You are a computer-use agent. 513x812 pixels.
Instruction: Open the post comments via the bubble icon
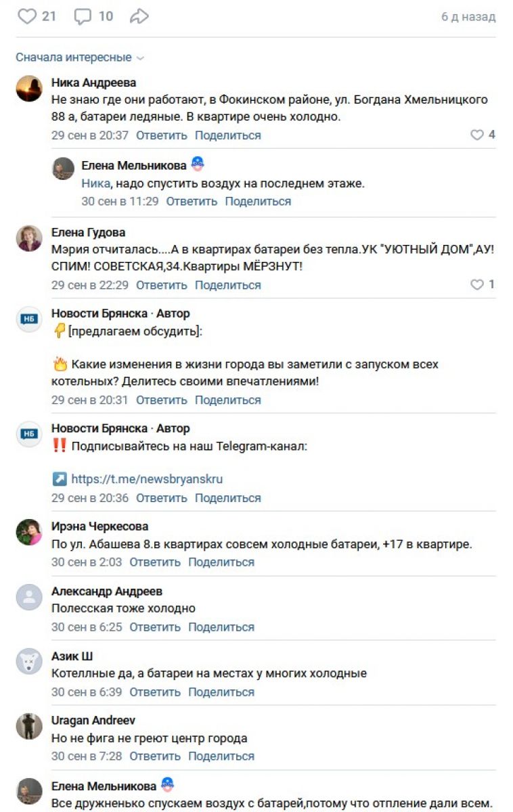[x=83, y=17]
